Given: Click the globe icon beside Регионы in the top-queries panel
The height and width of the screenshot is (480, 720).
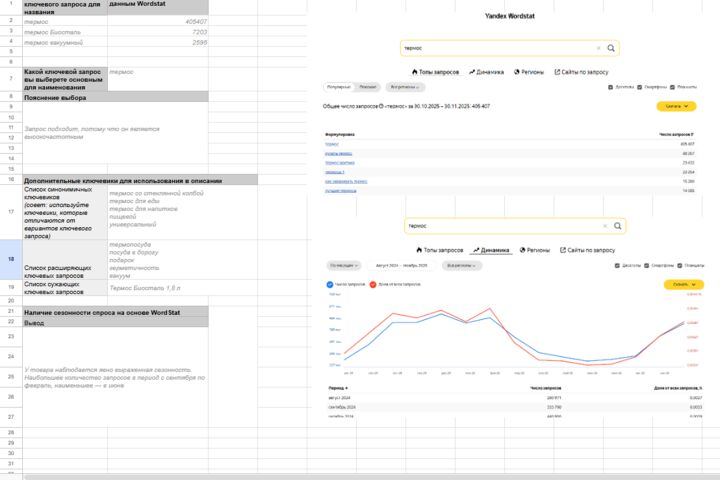Looking at the screenshot, I should click(x=517, y=72).
